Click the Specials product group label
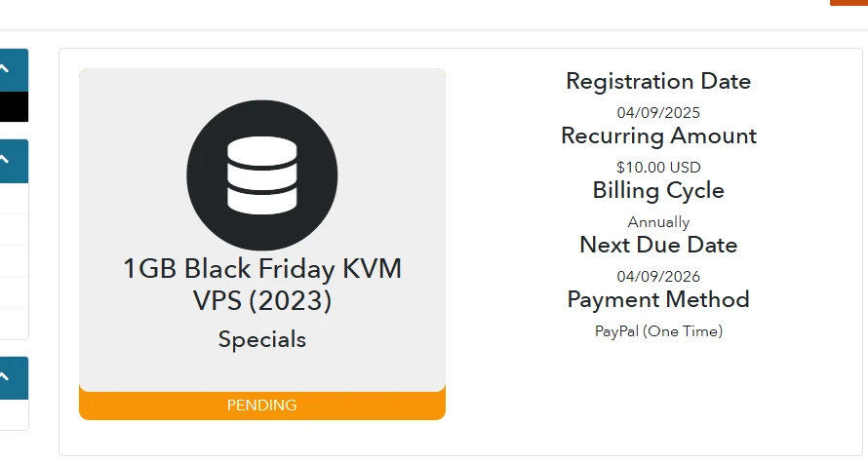This screenshot has width=868, height=463. point(261,339)
